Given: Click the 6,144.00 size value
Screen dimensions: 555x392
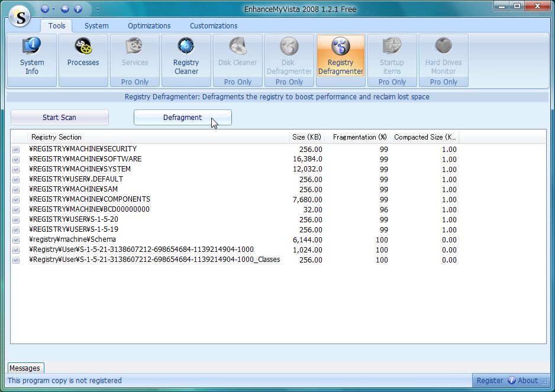Looking at the screenshot, I should [307, 240].
